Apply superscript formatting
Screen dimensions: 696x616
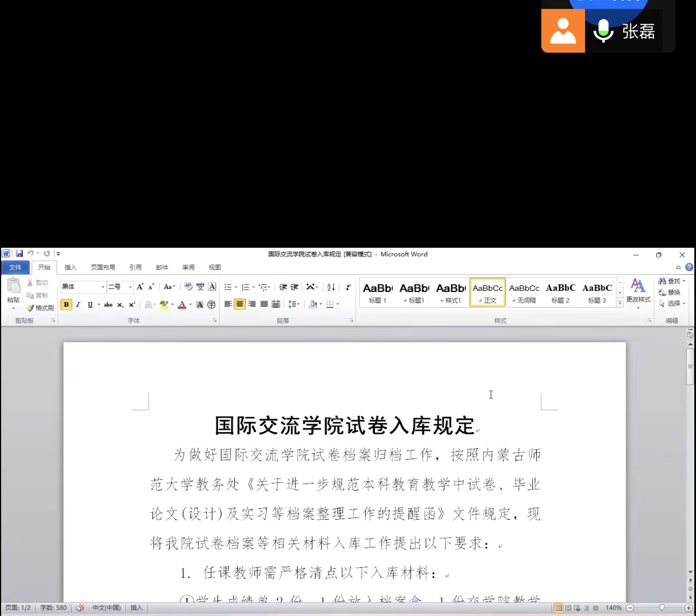pos(132,305)
